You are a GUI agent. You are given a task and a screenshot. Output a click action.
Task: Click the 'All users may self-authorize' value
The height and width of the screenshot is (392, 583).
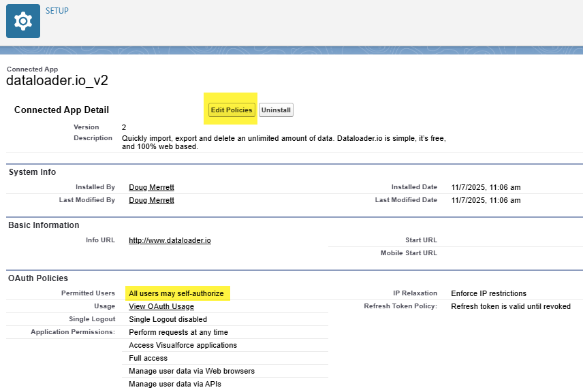(176, 293)
